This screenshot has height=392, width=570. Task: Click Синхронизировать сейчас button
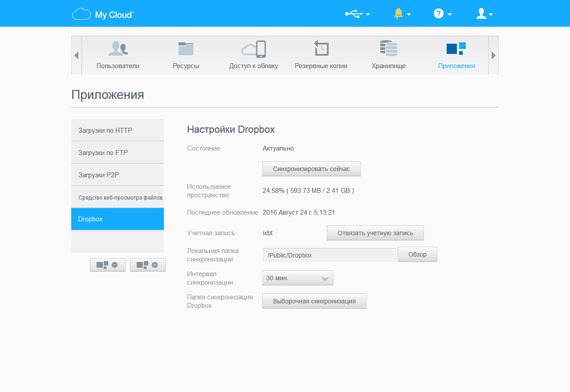311,169
